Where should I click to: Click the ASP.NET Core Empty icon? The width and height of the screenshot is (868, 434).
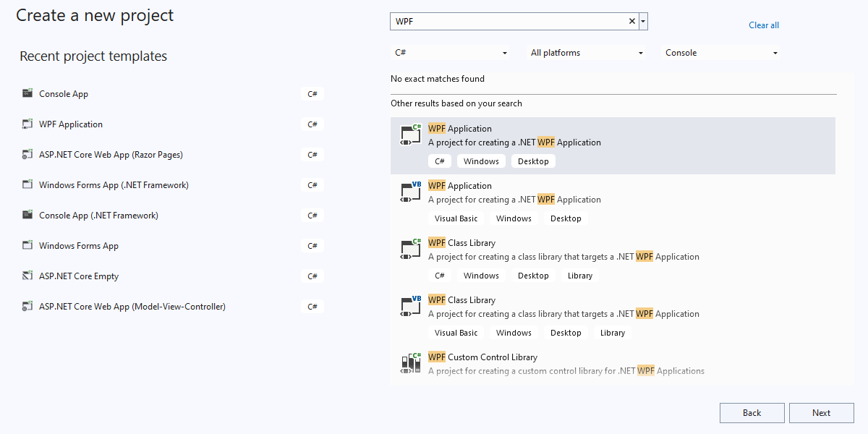pos(27,276)
